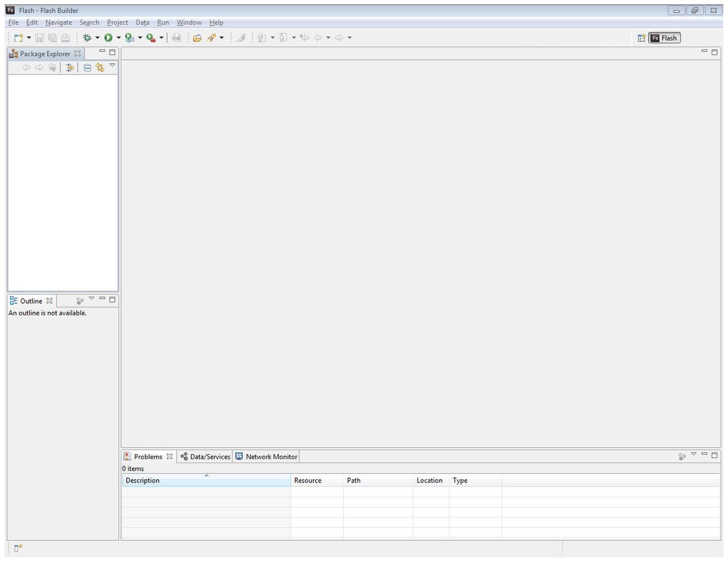Run the application with the green play icon
This screenshot has width=728, height=562.
tap(108, 38)
